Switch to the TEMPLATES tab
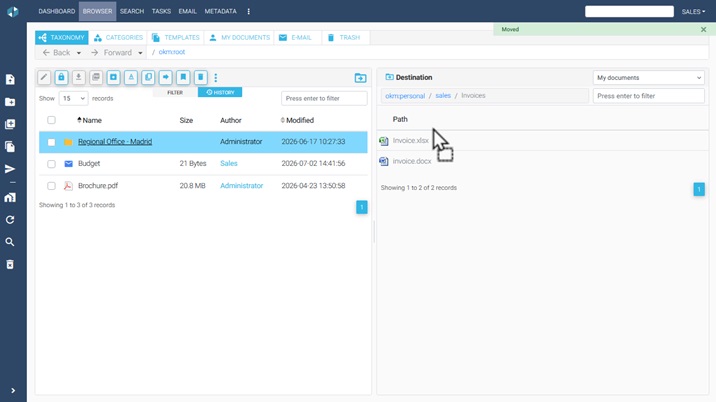716x402 pixels. [176, 37]
